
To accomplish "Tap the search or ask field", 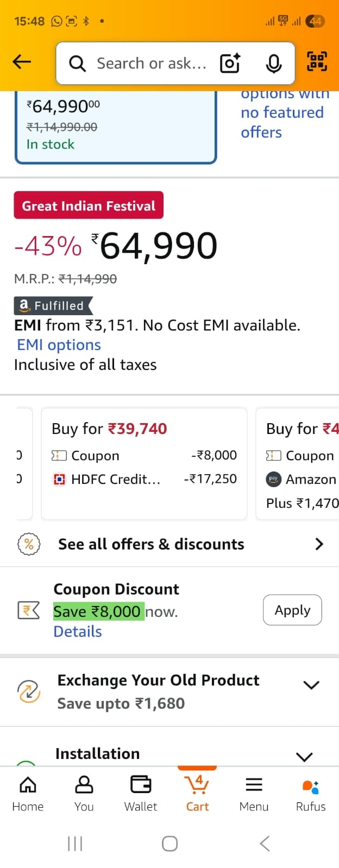I will pos(151,63).
